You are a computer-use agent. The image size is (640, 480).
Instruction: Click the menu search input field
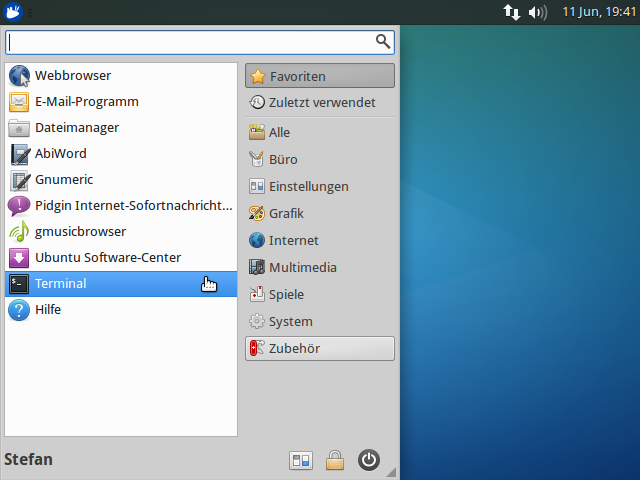point(190,41)
